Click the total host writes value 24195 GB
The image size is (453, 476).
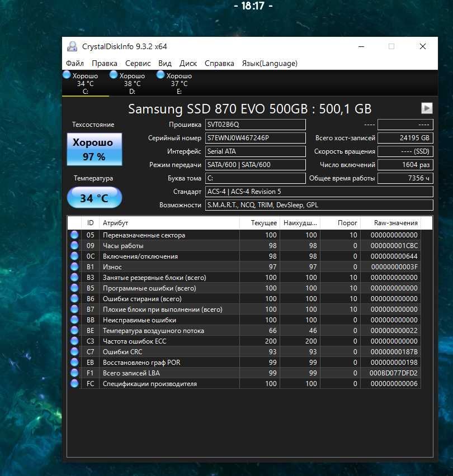point(405,138)
